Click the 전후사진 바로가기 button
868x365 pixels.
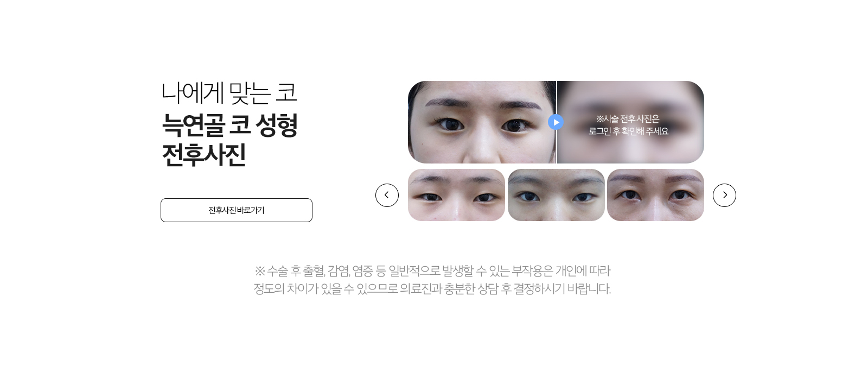coord(237,210)
